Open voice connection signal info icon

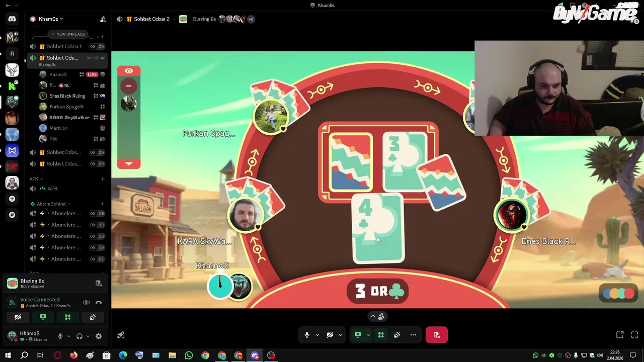(12, 302)
